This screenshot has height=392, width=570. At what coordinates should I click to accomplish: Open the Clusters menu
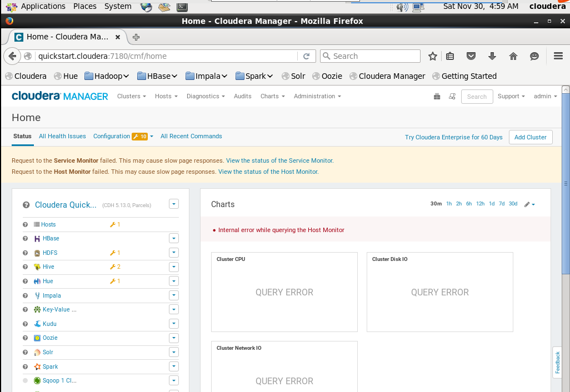pyautogui.click(x=132, y=96)
